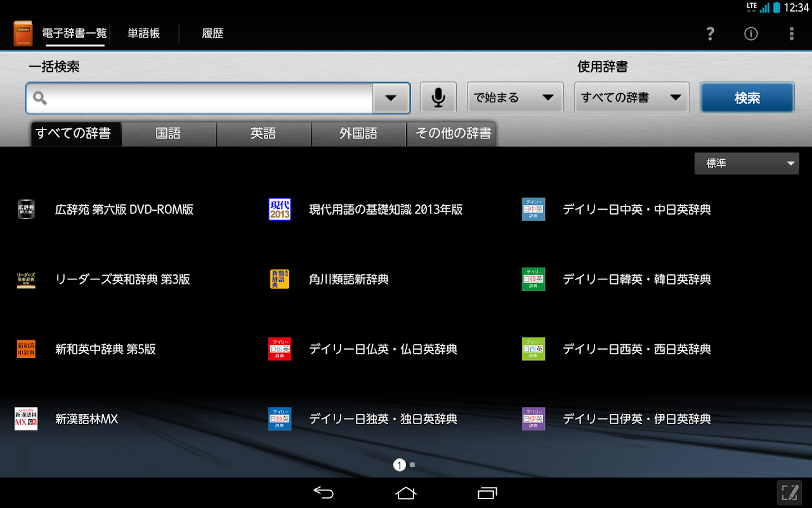Tap the 角川類語新辞典 yellow icon
The image size is (812, 508).
(x=280, y=279)
